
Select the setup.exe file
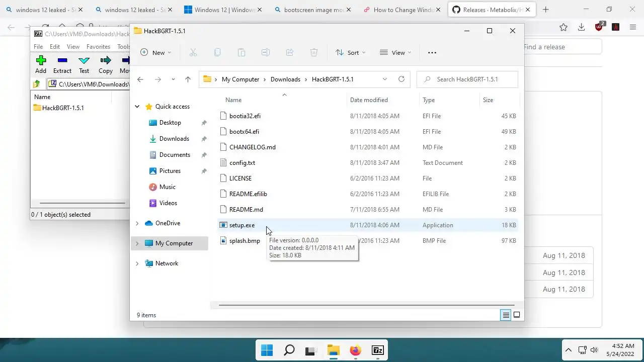[367, 225]
